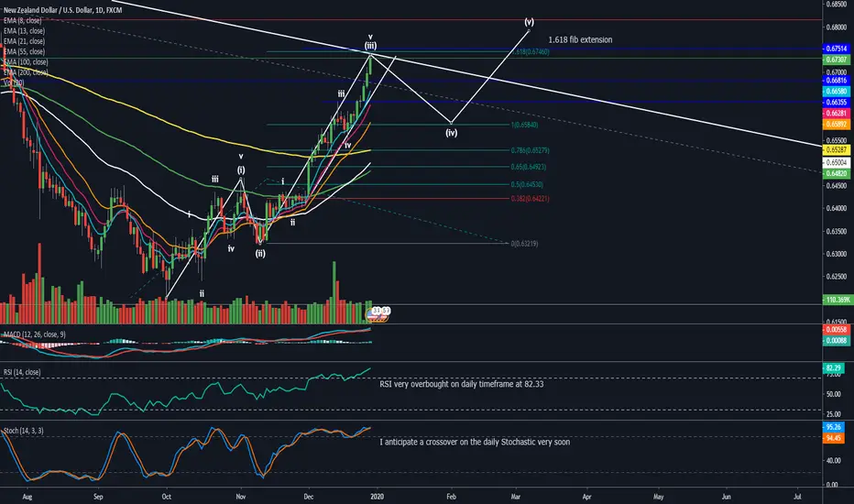Click the (ii) wave label near November low
Image resolution: width=854 pixels, height=504 pixels.
[260, 253]
